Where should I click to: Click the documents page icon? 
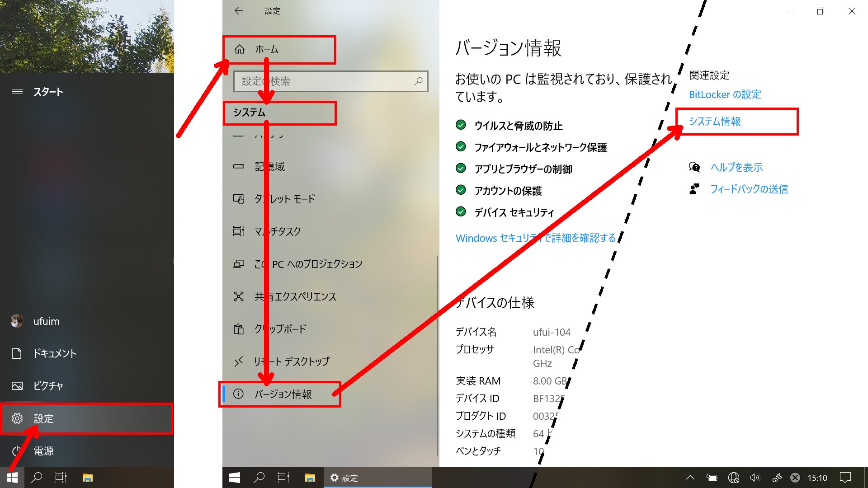17,353
